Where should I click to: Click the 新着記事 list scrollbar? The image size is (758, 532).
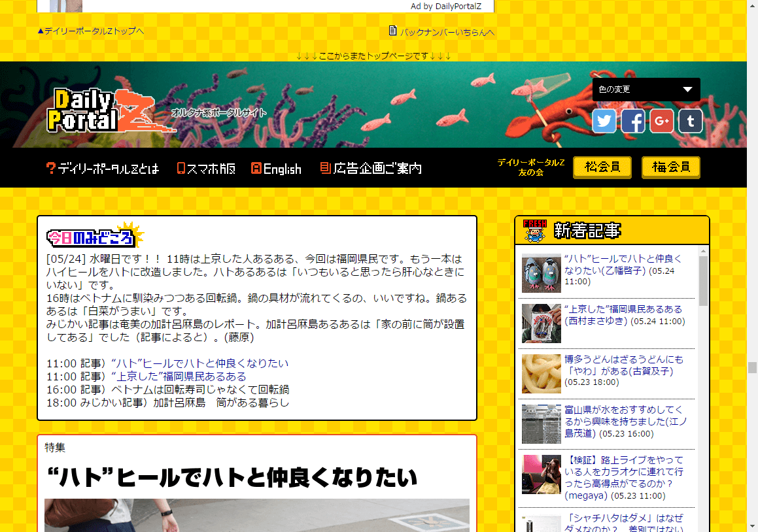(x=704, y=281)
